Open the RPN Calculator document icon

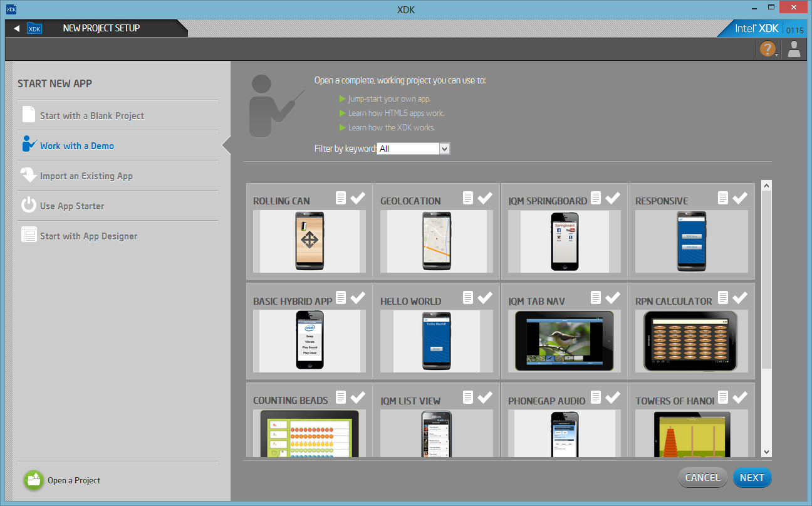click(x=723, y=297)
